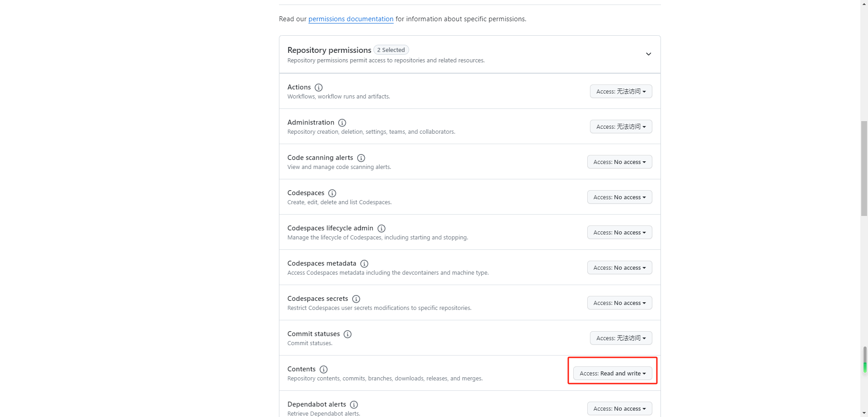The height and width of the screenshot is (417, 868).
Task: Open Commit statuses access dropdown
Action: click(621, 338)
